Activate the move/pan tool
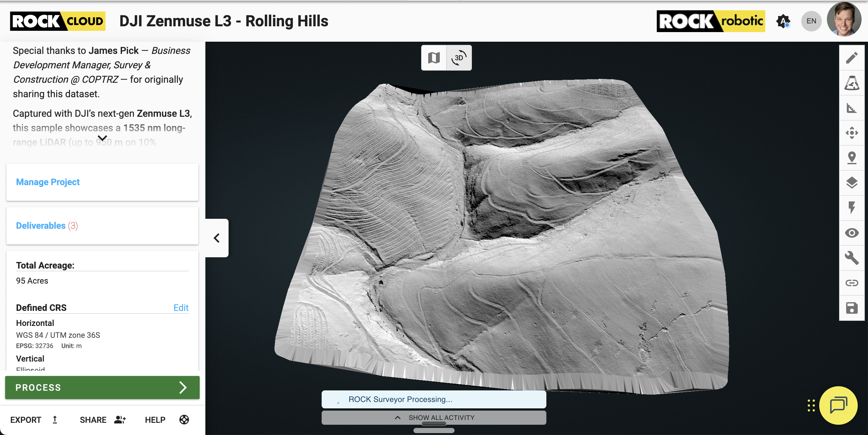Screen dimensions: 868x435 (852, 133)
